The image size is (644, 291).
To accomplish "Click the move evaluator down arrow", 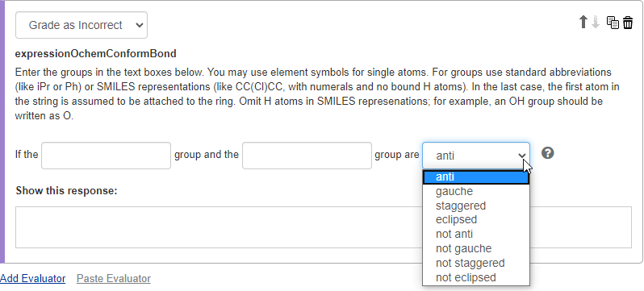I will (596, 22).
